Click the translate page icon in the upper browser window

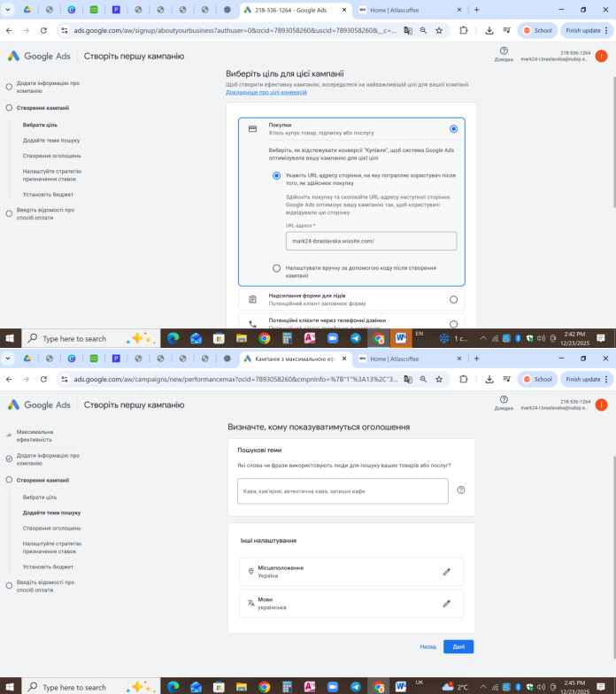pyautogui.click(x=407, y=30)
